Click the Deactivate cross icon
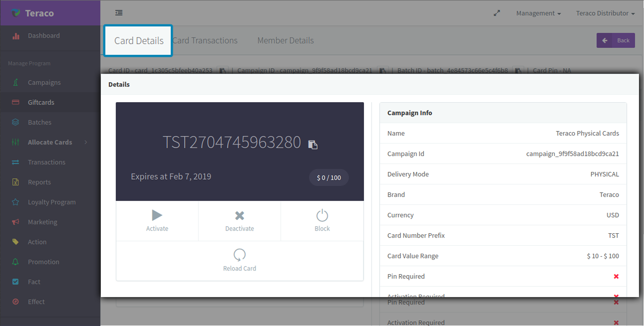The image size is (644, 326). (x=240, y=216)
